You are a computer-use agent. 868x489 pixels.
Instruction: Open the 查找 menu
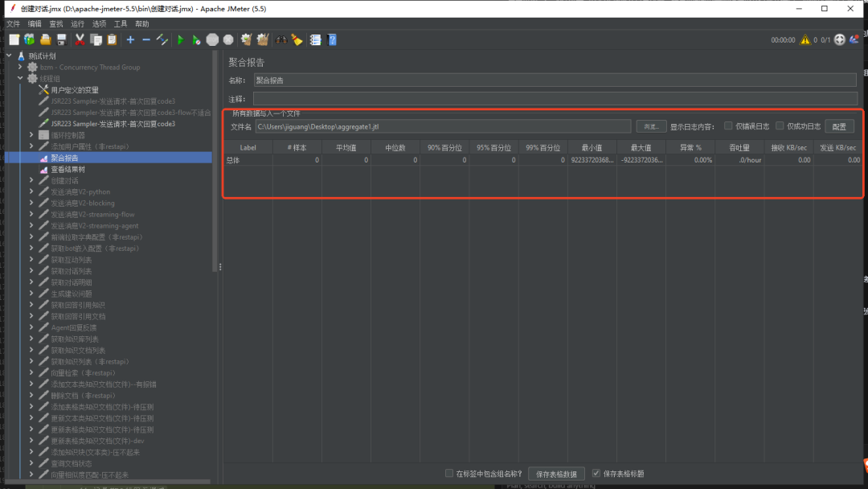pos(56,24)
